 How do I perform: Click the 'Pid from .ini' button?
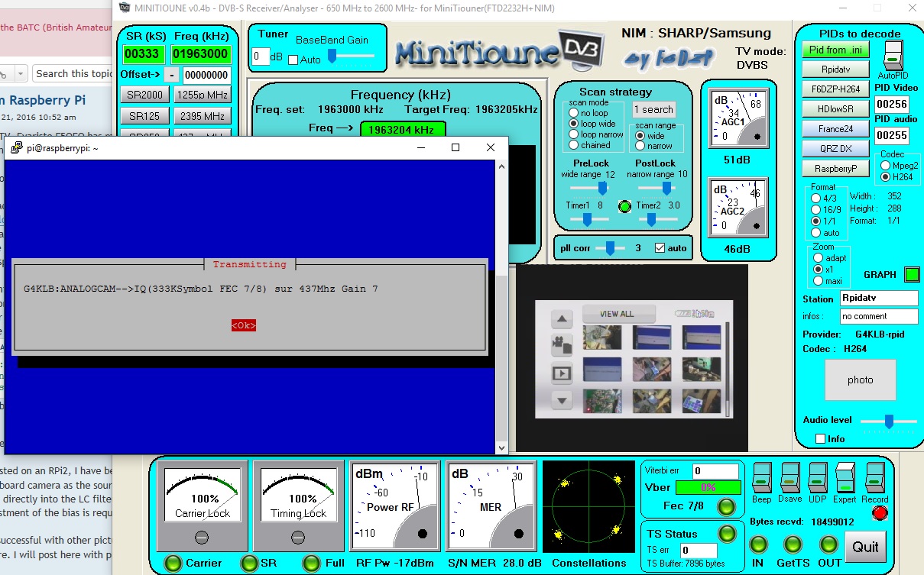click(x=836, y=50)
